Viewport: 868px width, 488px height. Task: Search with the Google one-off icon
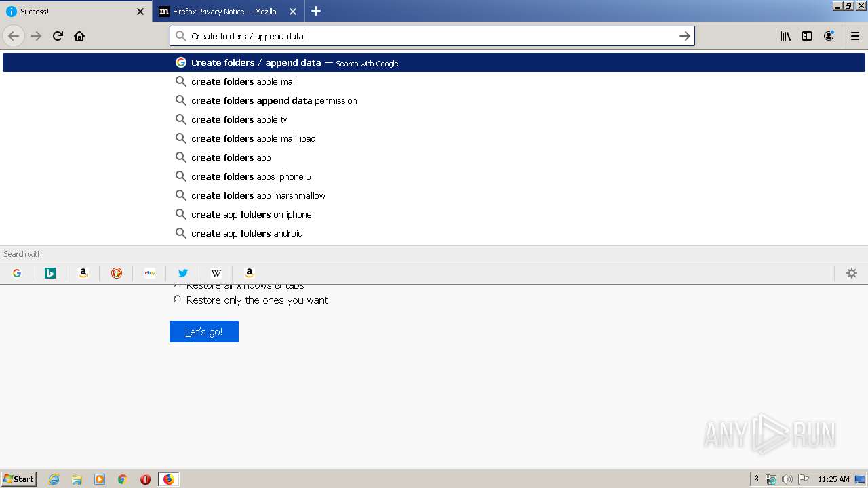click(17, 273)
